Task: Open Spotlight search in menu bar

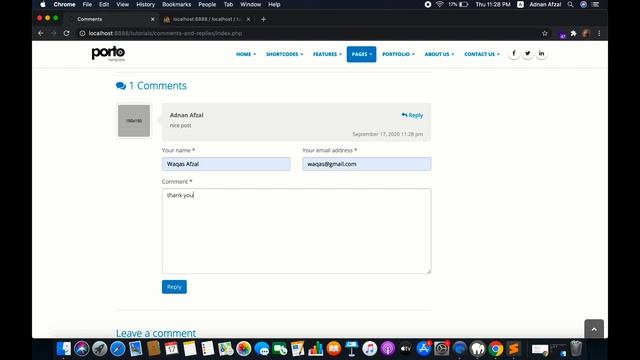Action: (x=570, y=4)
